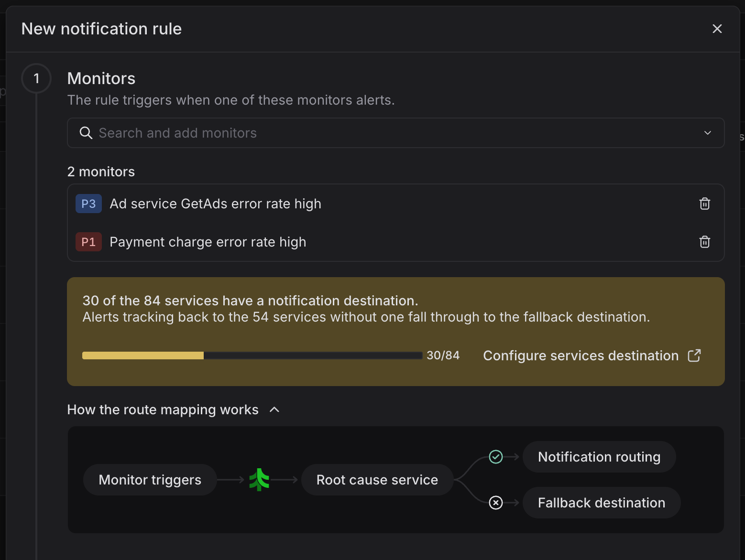Screen dimensions: 745x560
Task: Open Configure services destination link
Action: coord(592,355)
